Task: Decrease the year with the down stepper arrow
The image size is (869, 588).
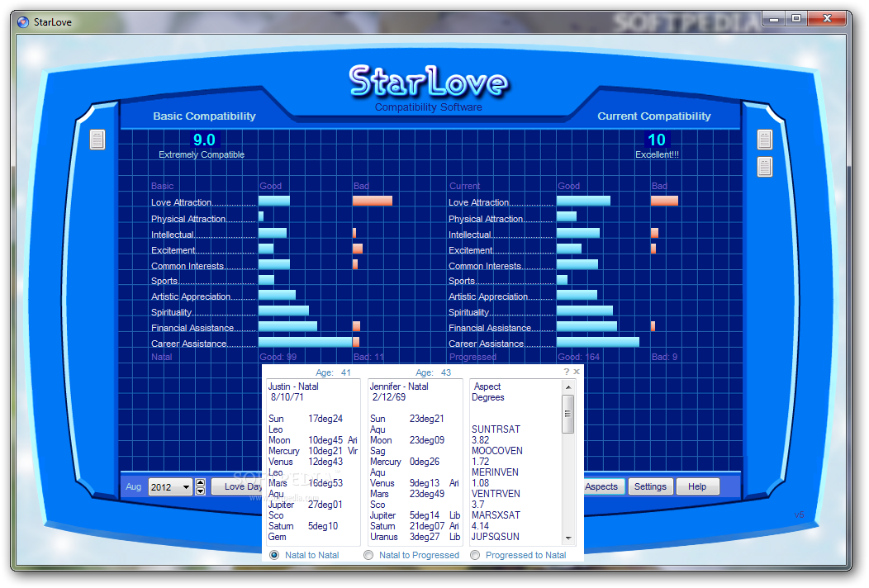Action: (201, 491)
